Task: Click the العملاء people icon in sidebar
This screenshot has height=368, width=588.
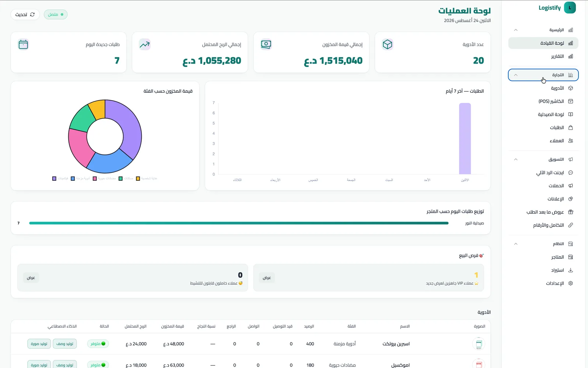Action: pyautogui.click(x=570, y=141)
